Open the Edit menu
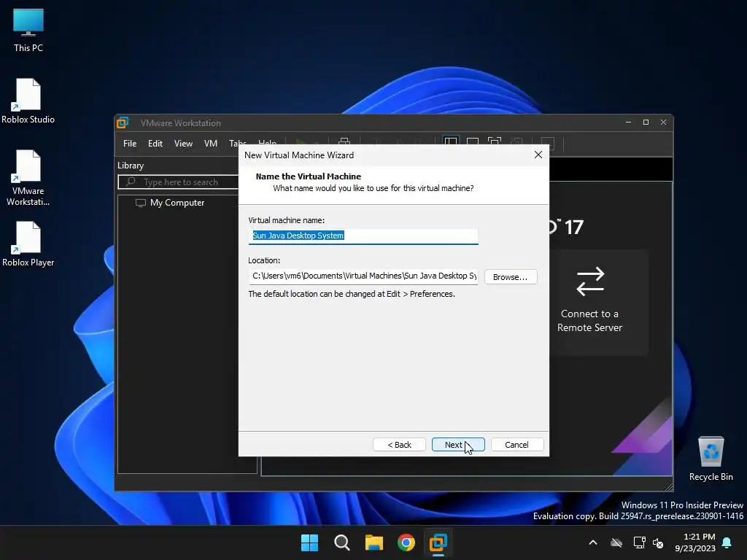Image resolution: width=747 pixels, height=560 pixels. (x=155, y=144)
